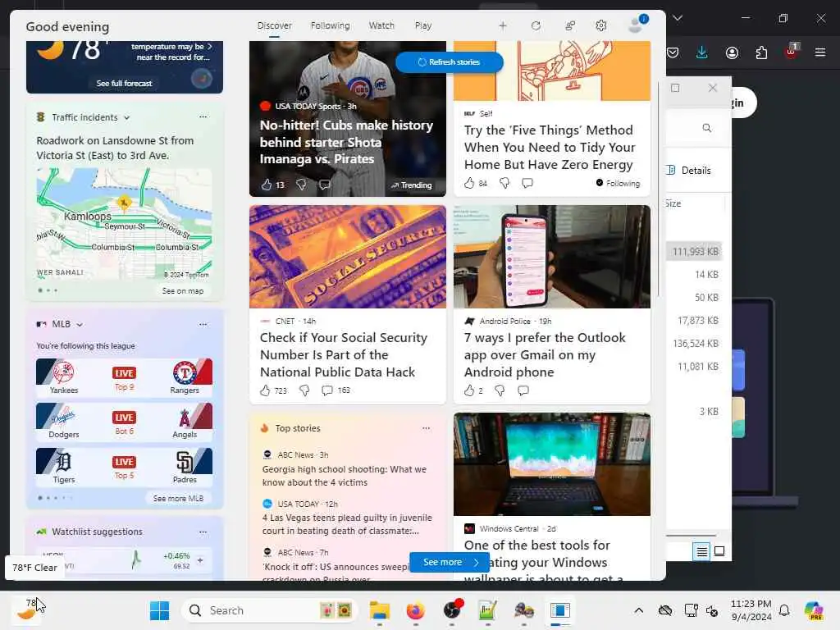Viewport: 840px width, 630px height.
Task: Add a widget with plus icon
Action: (503, 25)
